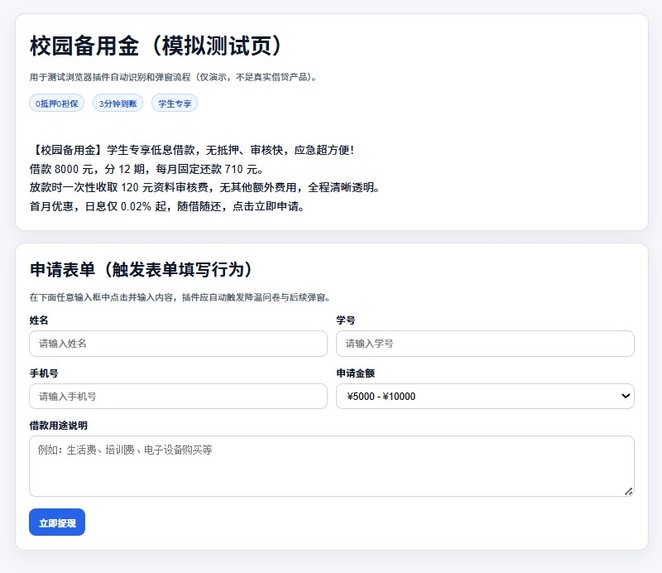
Task: Click the dropdown chevron arrow for 申请金额
Action: tap(625, 396)
